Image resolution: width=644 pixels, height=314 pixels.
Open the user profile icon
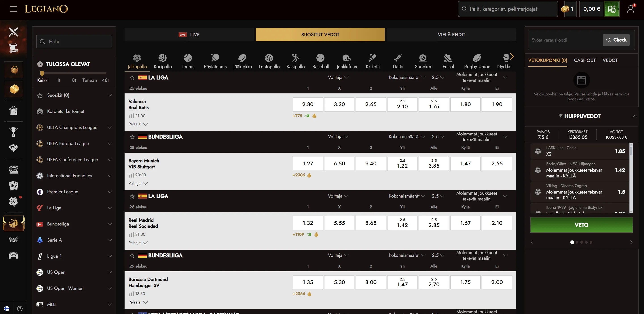pyautogui.click(x=631, y=9)
